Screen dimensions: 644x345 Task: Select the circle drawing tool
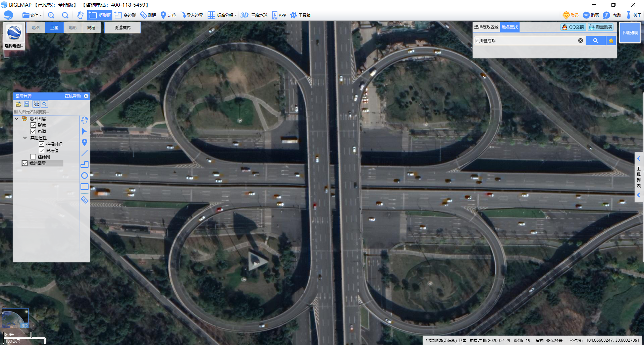(x=85, y=176)
